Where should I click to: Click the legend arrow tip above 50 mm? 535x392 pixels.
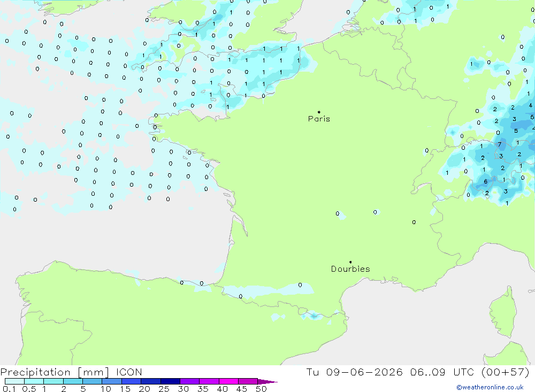click(x=267, y=382)
